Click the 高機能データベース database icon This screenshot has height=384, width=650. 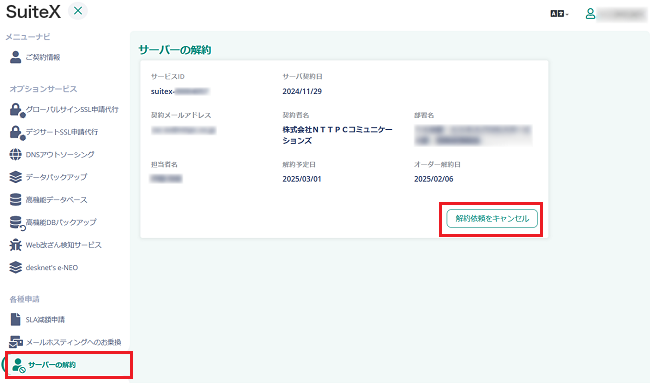(15, 199)
